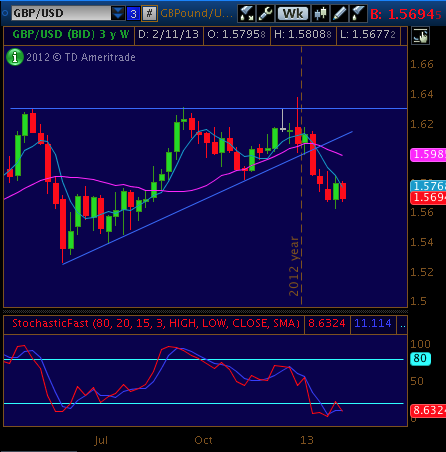
Task: Open the symbol dropdown arrow next to GBP/USD
Action: [x=118, y=13]
